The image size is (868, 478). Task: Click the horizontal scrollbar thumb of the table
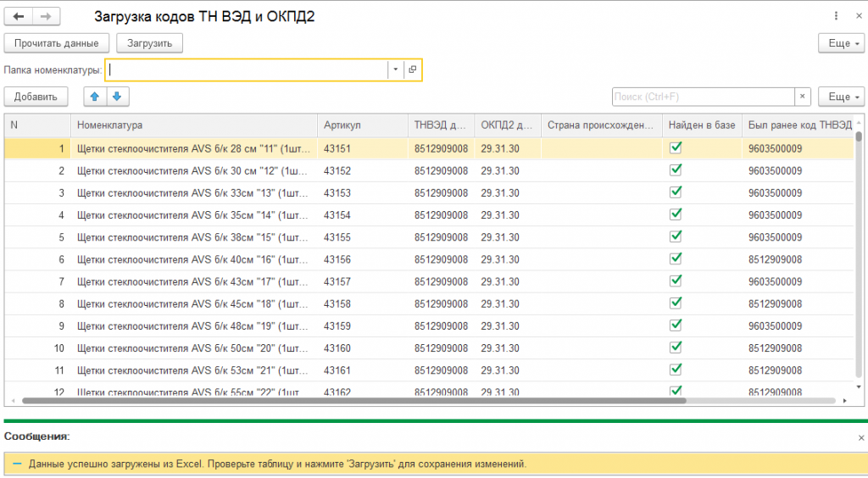(354, 401)
